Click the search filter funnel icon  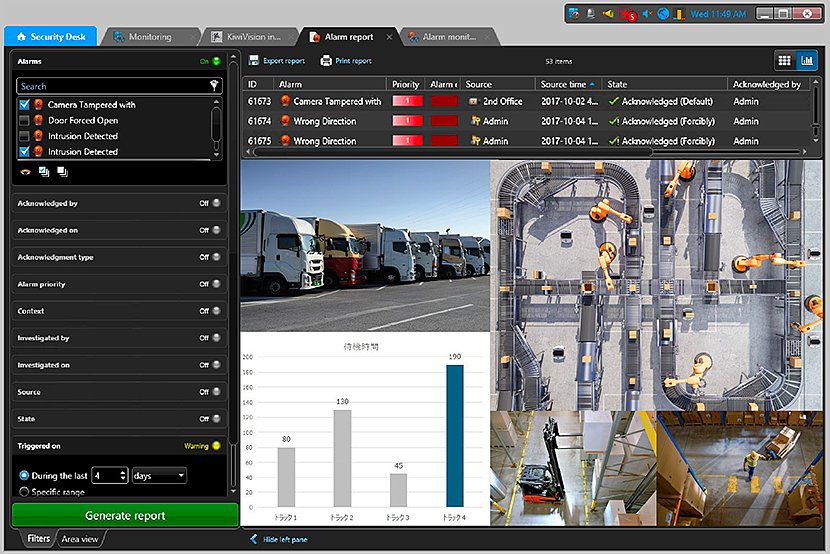pos(214,86)
